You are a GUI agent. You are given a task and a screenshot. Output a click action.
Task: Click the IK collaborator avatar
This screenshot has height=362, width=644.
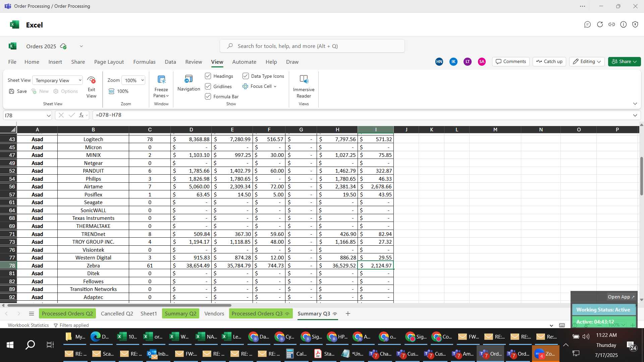453,61
